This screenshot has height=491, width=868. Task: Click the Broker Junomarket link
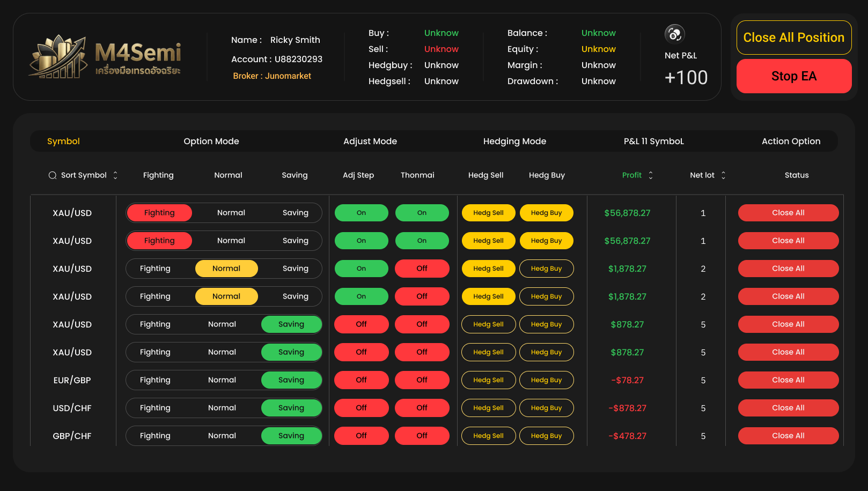click(x=272, y=76)
